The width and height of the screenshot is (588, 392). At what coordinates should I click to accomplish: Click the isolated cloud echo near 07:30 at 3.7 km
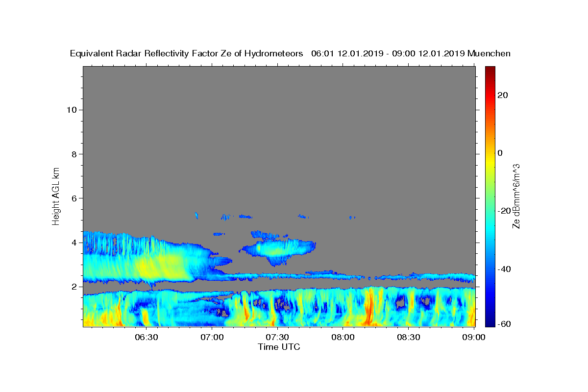(279, 249)
